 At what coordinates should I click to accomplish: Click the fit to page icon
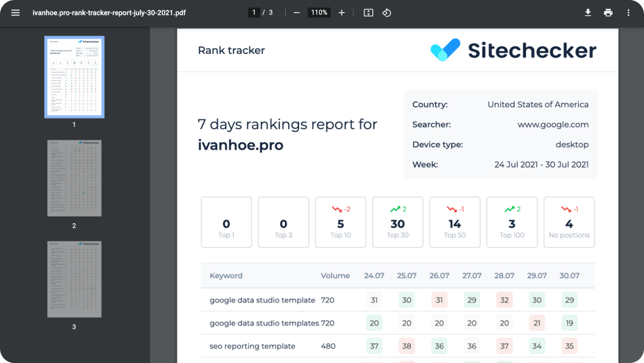369,13
